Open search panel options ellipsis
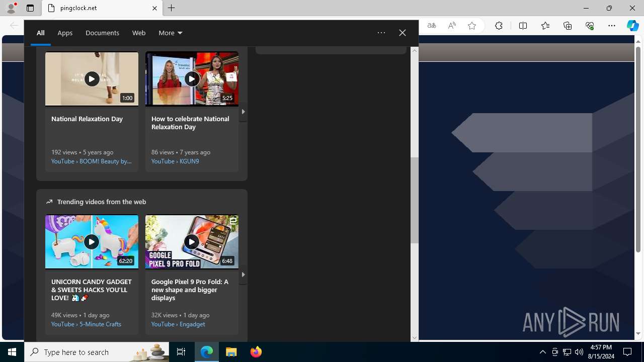 point(381,33)
